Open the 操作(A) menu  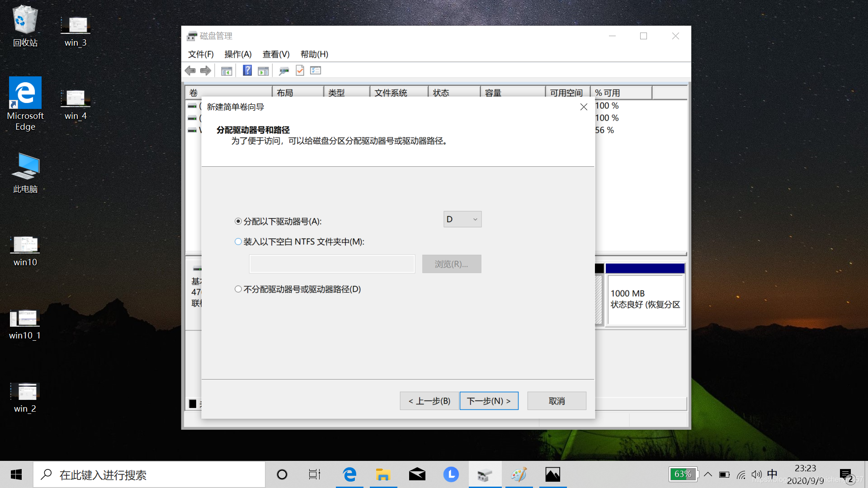point(238,54)
